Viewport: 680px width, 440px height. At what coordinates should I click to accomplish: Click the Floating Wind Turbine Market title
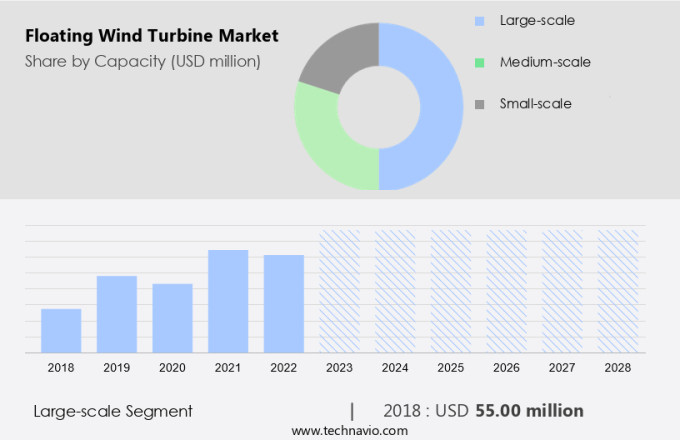152,37
